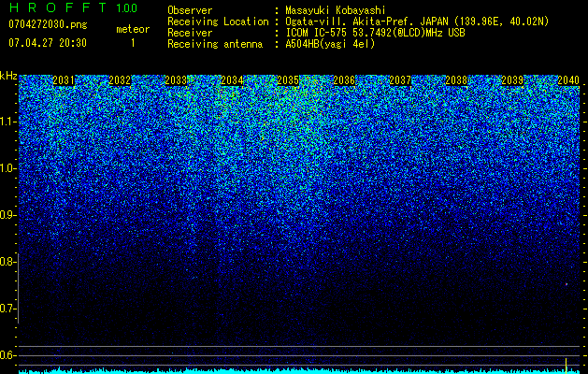Image resolution: width=588 pixels, height=374 pixels.
Task: Click the 2033 time marker label
Action: [176, 80]
